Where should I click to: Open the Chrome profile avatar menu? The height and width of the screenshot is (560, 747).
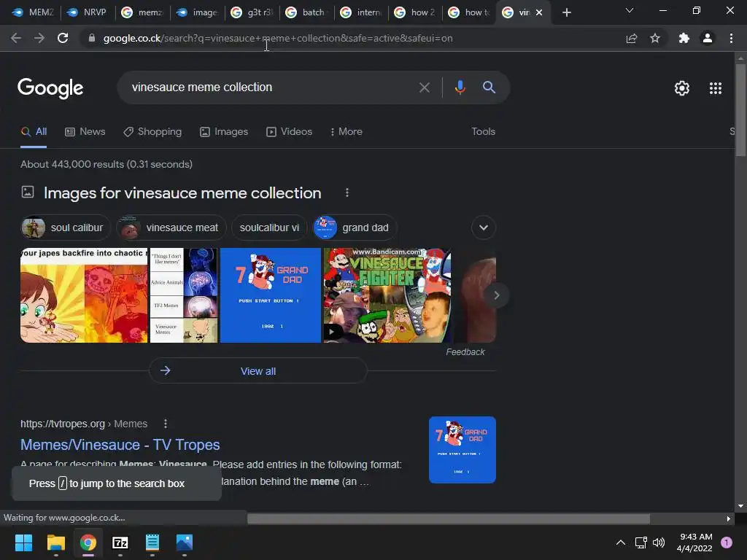(708, 38)
